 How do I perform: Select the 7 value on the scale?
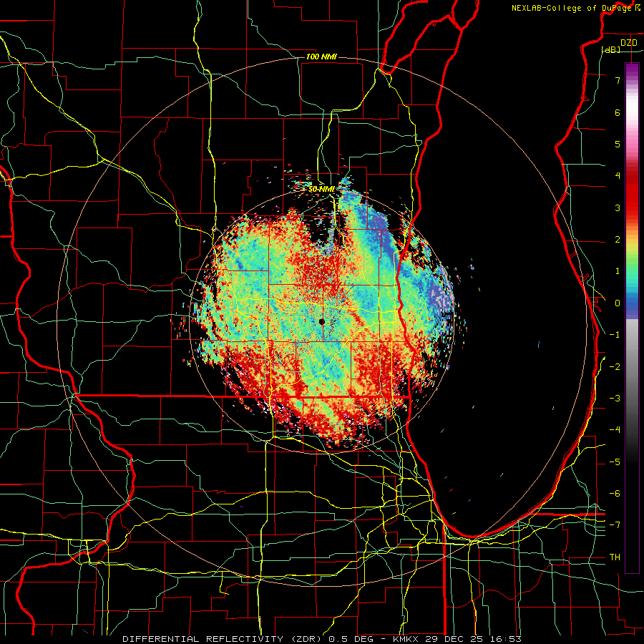(618, 80)
